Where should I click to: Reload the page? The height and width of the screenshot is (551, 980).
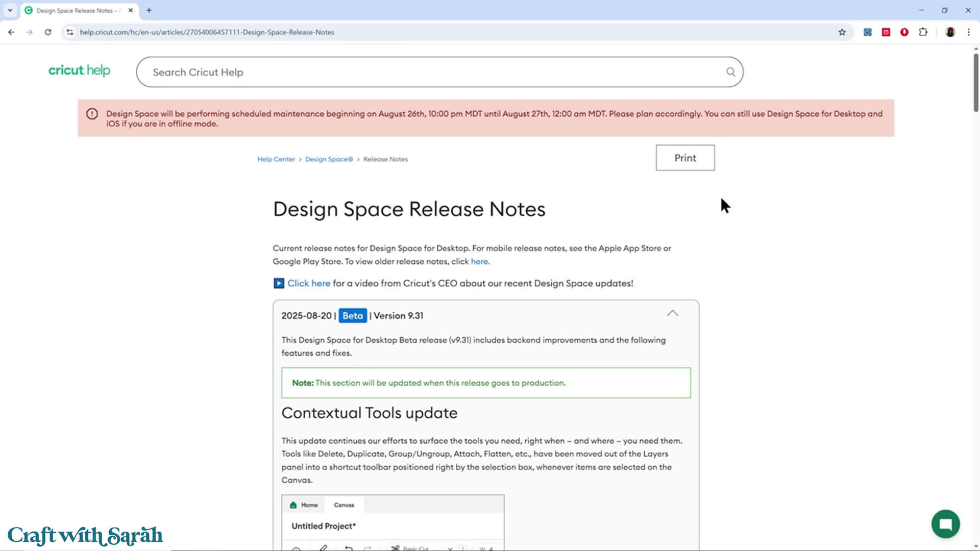48,32
